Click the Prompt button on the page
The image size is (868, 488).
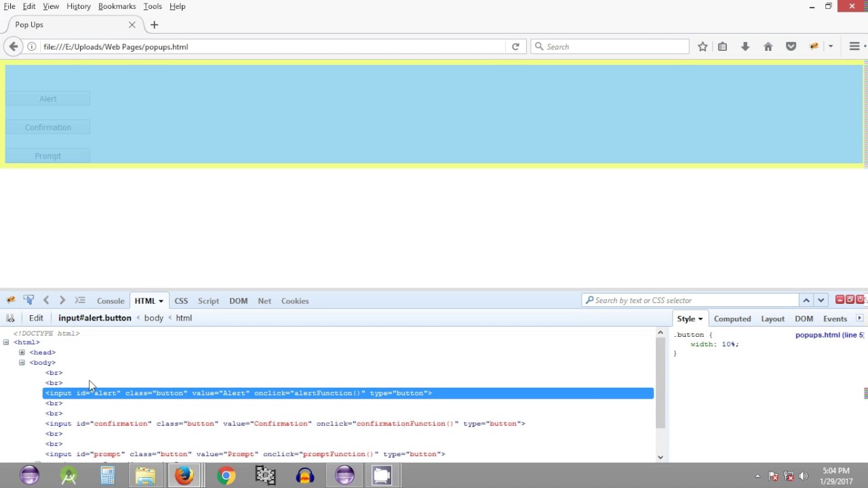[x=47, y=156]
